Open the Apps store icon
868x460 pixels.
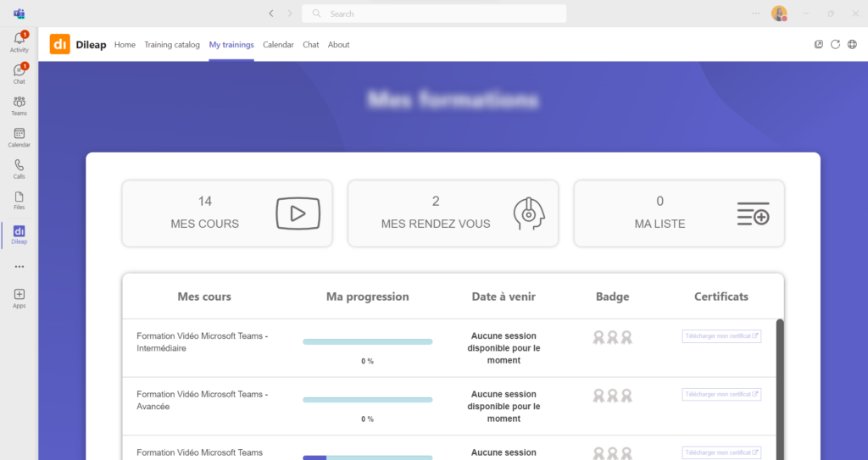(x=19, y=298)
